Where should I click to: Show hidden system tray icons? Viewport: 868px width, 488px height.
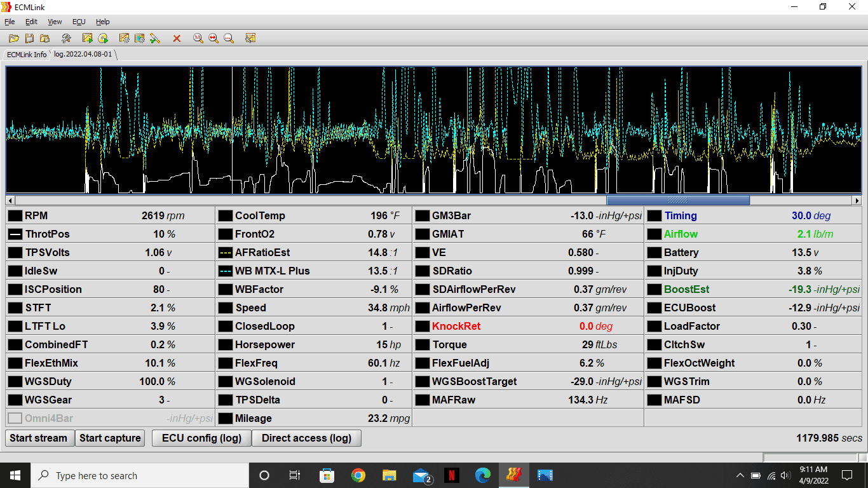click(740, 475)
